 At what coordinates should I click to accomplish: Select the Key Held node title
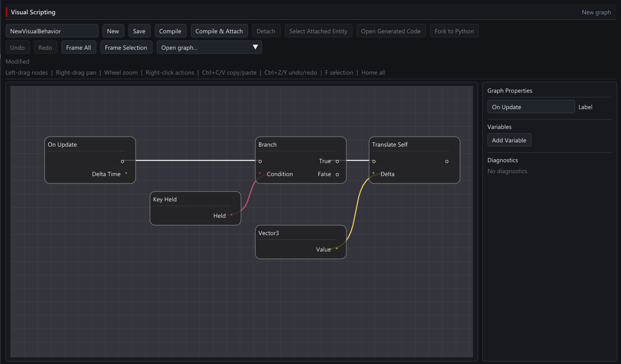click(x=165, y=199)
